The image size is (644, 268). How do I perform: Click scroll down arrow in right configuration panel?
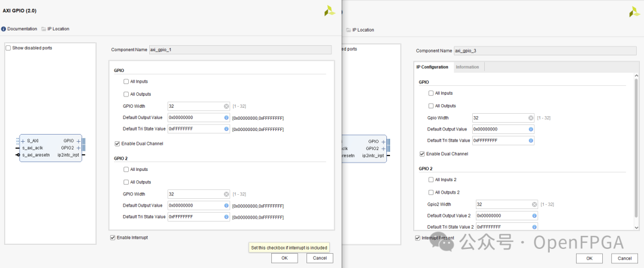point(637,227)
